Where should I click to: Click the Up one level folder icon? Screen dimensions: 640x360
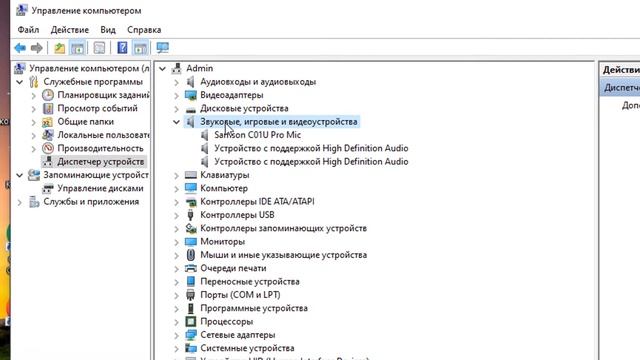click(x=60, y=48)
